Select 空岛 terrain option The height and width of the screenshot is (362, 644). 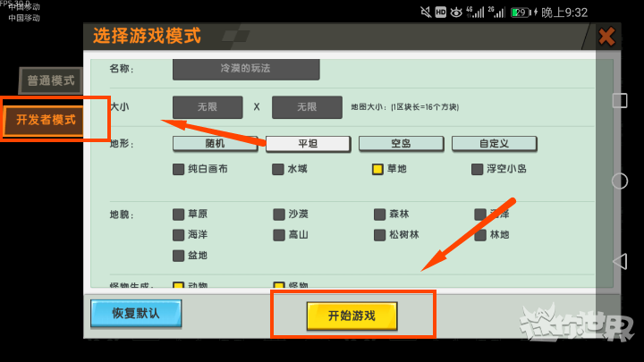coord(401,143)
